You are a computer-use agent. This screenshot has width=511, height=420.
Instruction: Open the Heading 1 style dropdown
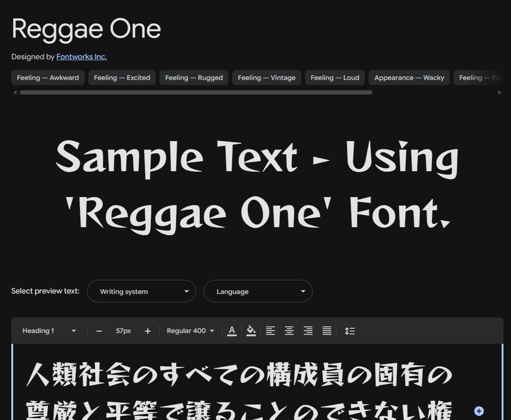[x=49, y=331]
